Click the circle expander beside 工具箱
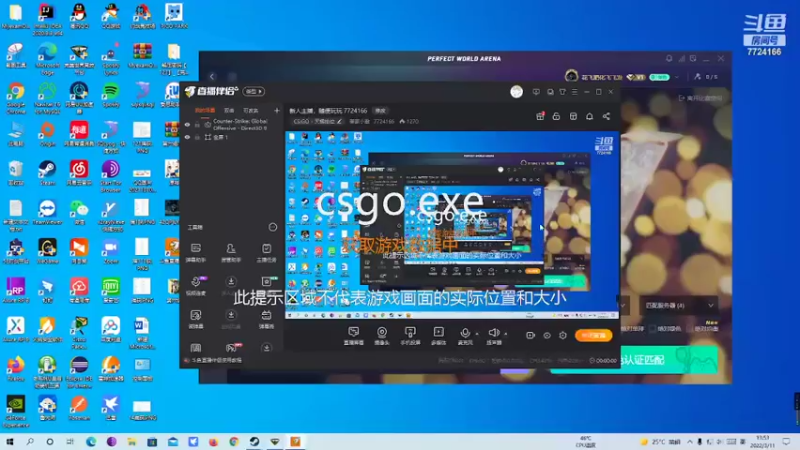 [x=273, y=227]
